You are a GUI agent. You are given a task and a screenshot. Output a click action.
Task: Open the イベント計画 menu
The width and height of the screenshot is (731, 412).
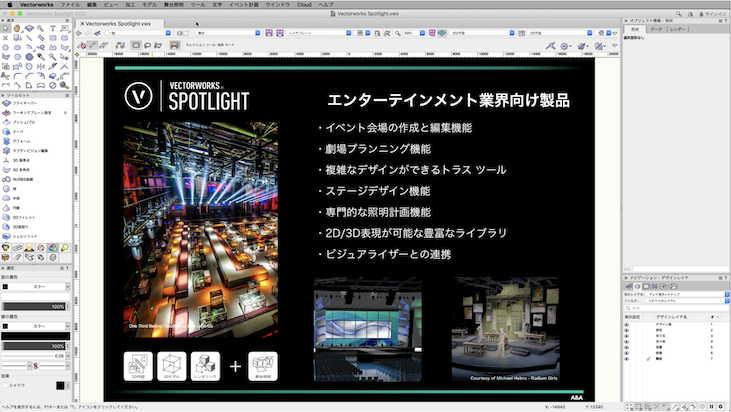[x=243, y=4]
